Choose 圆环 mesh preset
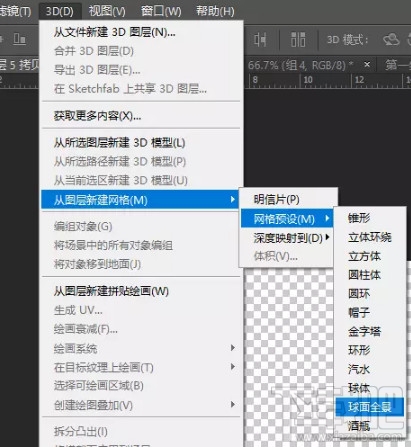This screenshot has height=447, width=411. (370, 294)
